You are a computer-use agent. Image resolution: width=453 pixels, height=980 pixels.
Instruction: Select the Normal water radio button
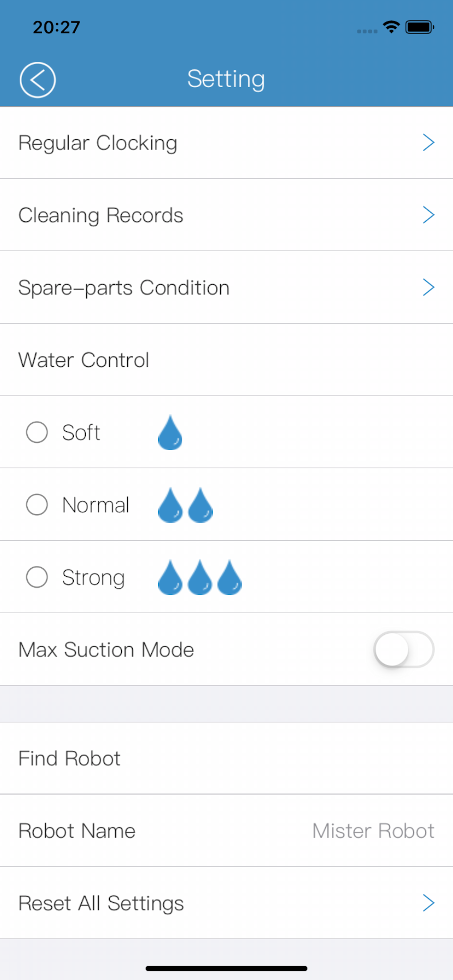coord(37,505)
